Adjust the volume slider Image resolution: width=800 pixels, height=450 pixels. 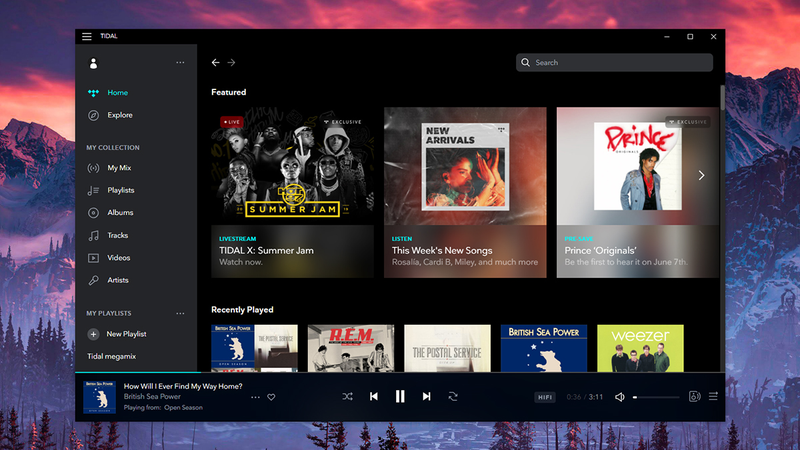point(656,397)
